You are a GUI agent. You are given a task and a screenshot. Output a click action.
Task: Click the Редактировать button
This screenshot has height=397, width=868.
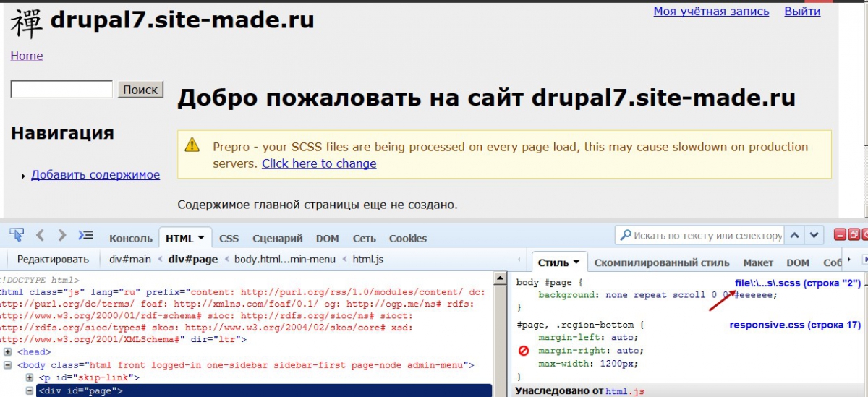tap(53, 259)
